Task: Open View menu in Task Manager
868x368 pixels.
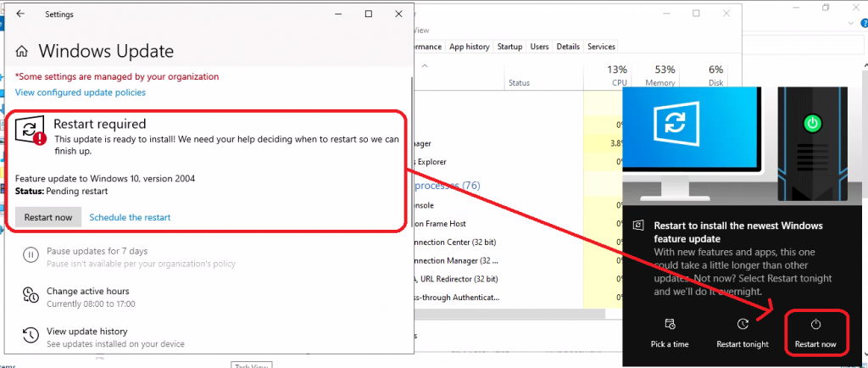Action: pyautogui.click(x=422, y=31)
